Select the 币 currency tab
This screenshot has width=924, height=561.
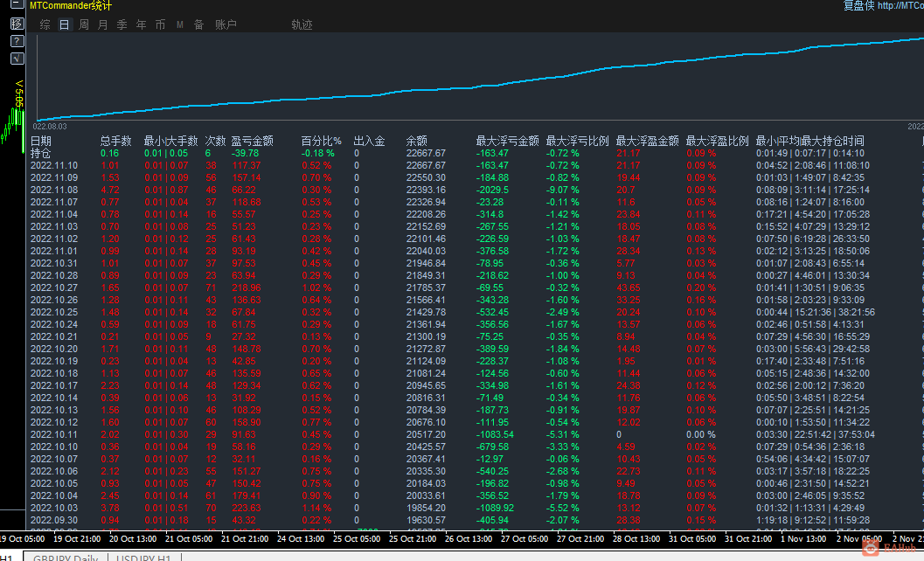click(x=160, y=24)
